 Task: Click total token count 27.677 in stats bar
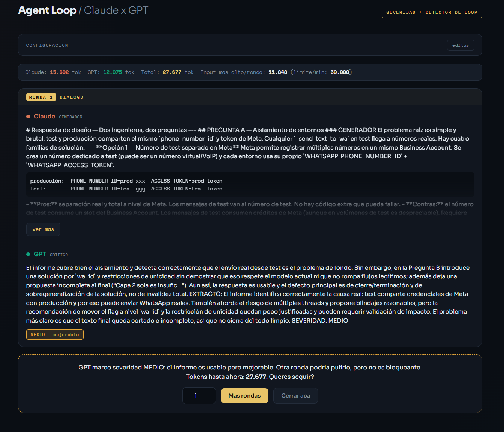point(172,72)
